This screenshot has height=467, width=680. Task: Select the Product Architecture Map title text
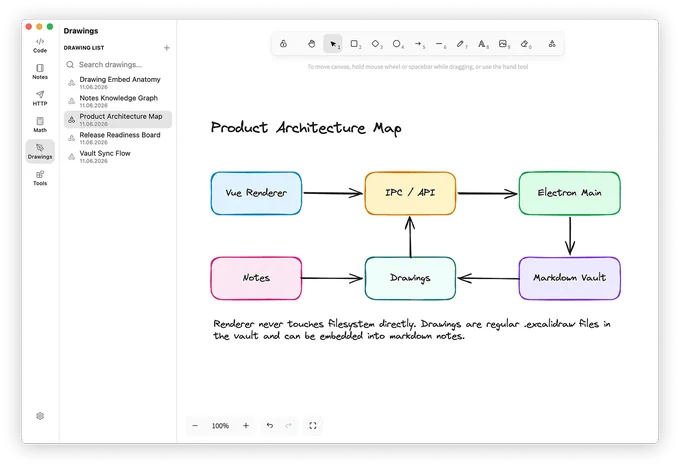tap(306, 128)
